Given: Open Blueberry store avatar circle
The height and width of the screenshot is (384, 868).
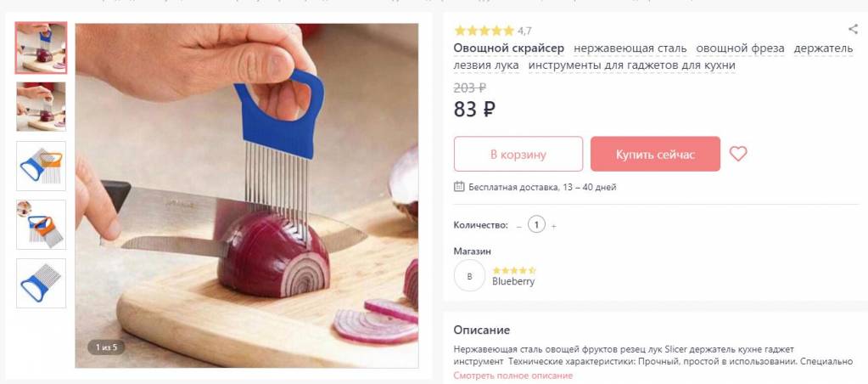Looking at the screenshot, I should [469, 275].
